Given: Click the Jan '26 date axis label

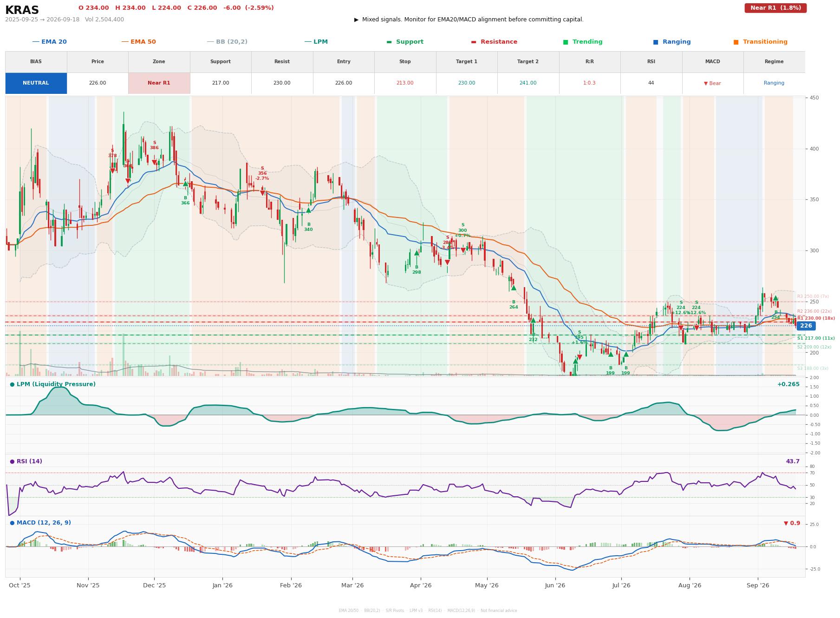Looking at the screenshot, I should (x=222, y=585).
